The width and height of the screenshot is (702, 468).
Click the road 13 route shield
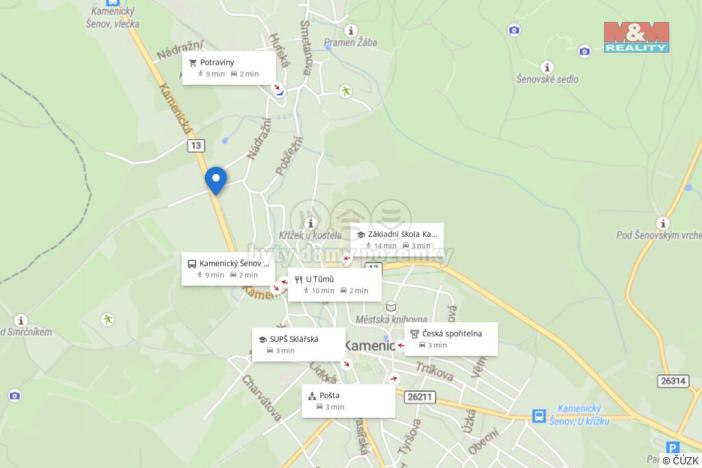196,146
